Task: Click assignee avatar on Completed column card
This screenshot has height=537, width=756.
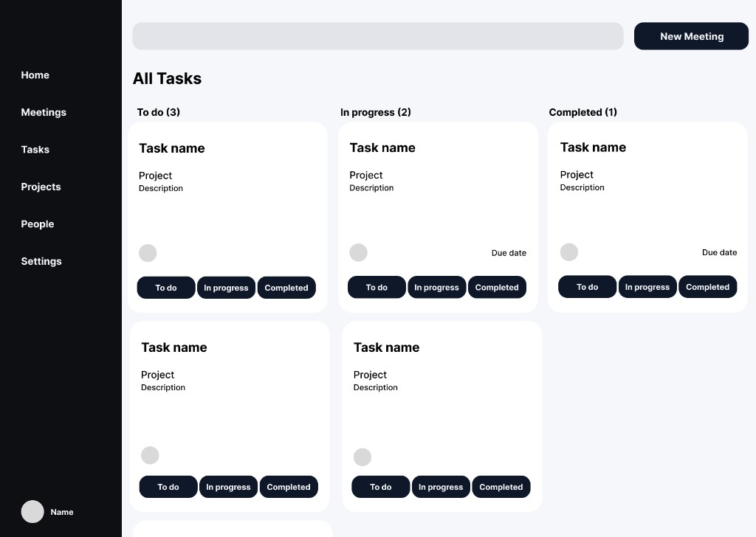Action: point(569,252)
